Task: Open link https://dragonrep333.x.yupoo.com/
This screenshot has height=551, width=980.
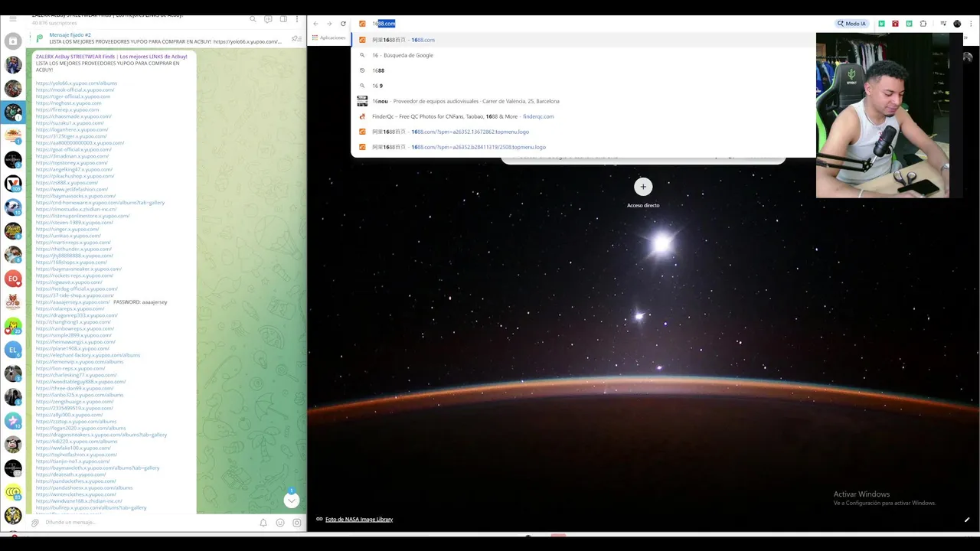Action: (77, 315)
